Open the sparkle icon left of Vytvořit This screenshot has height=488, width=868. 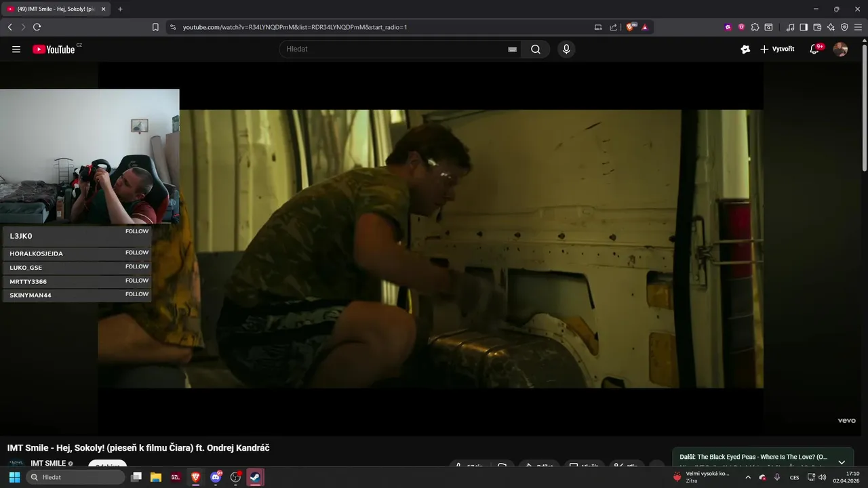745,49
